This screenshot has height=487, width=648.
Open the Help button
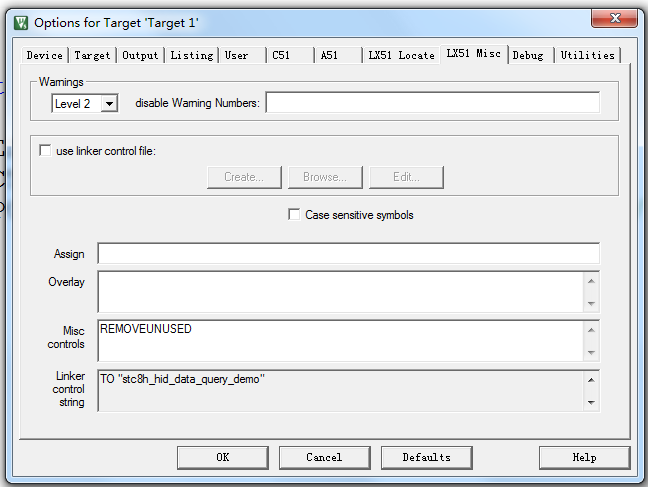585,458
